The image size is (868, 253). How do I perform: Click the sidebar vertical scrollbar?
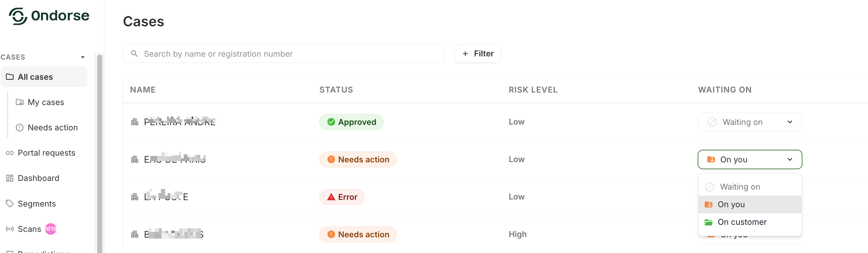99,151
